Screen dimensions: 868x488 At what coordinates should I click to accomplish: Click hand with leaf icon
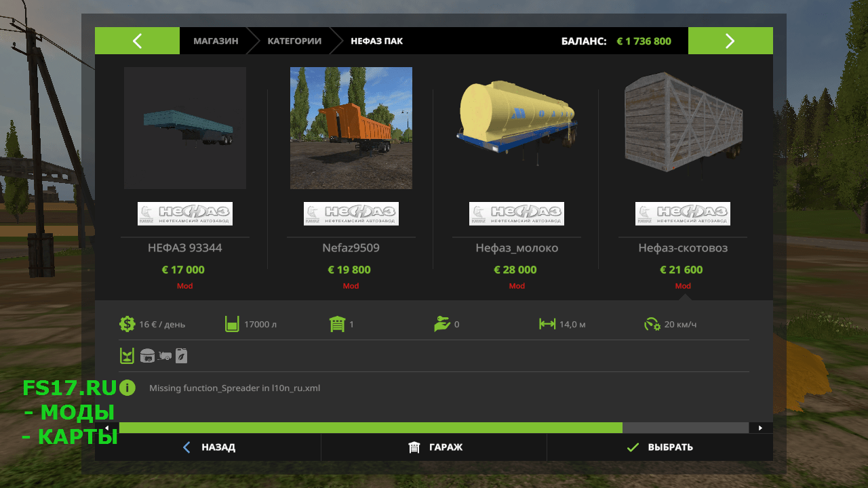442,324
